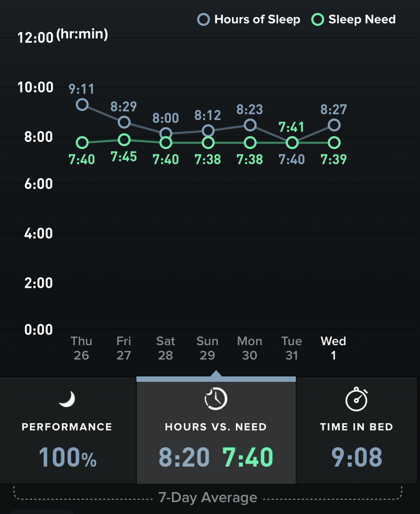Tap the 100% performance value

67,457
